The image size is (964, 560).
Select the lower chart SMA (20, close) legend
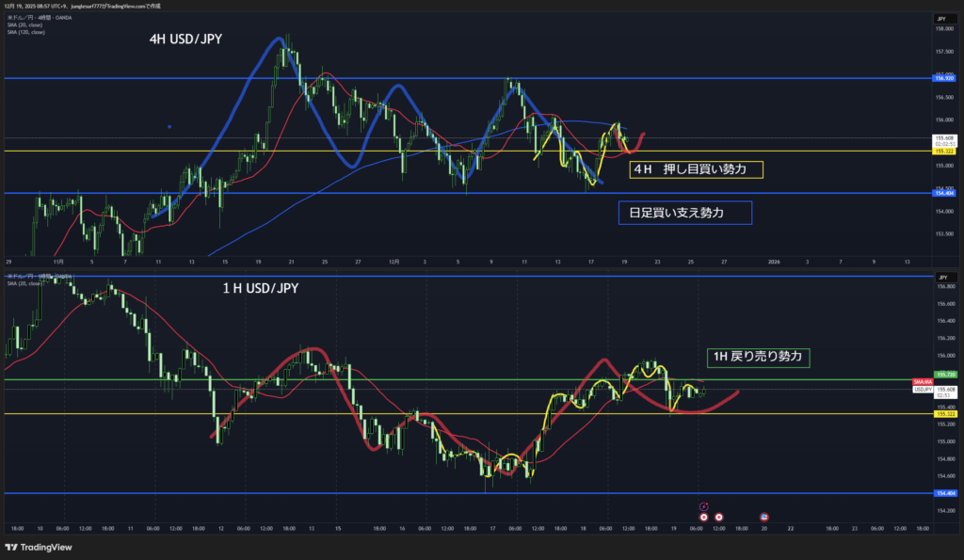pos(24,285)
